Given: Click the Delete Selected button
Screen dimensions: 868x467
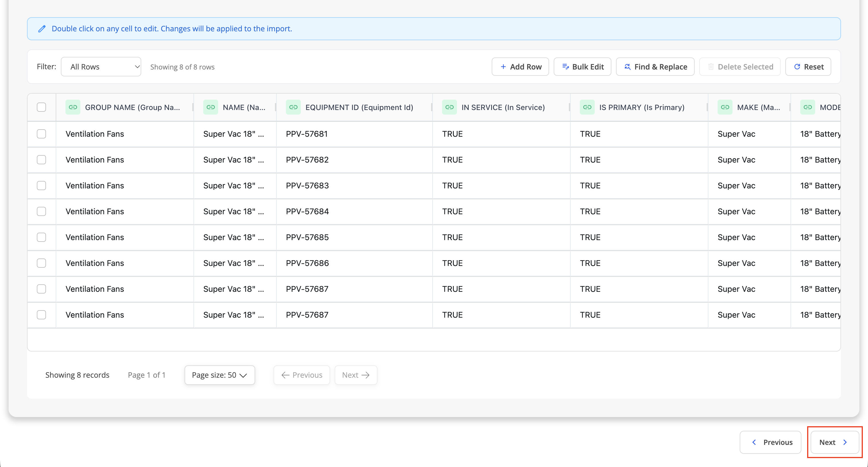Looking at the screenshot, I should point(740,67).
